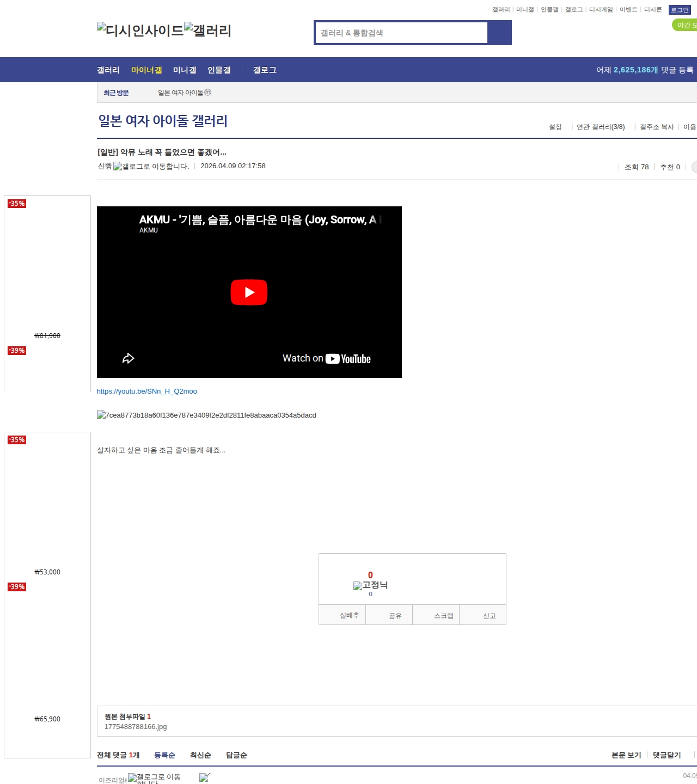Select 최신순 comment sorting
Viewport: 697px width, 784px height.
[x=200, y=755]
